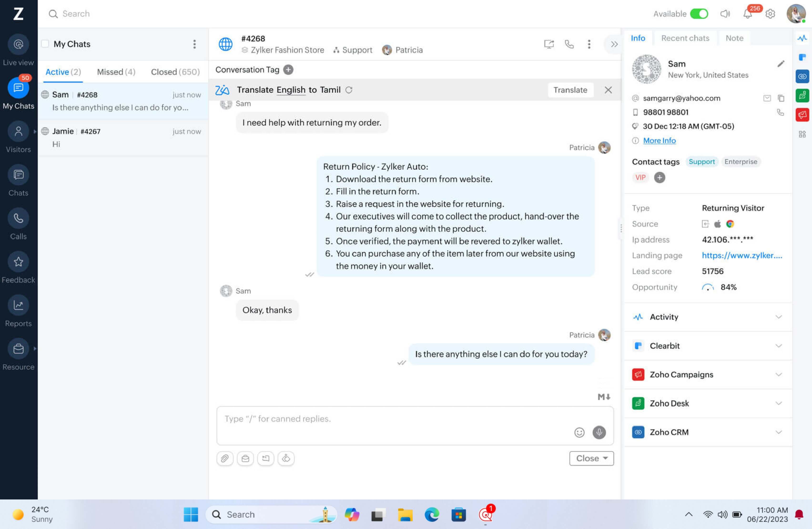
Task: Toggle the Available status switch
Action: [x=699, y=14]
